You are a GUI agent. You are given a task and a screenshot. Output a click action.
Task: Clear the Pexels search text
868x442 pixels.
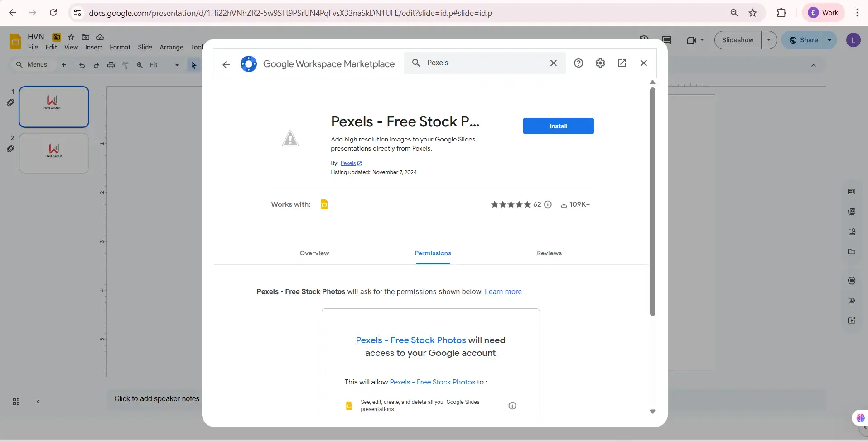click(x=553, y=63)
